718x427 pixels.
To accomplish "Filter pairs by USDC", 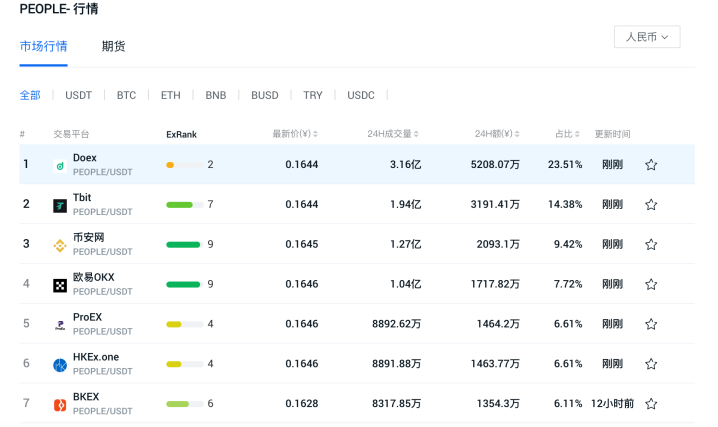I will [x=361, y=95].
